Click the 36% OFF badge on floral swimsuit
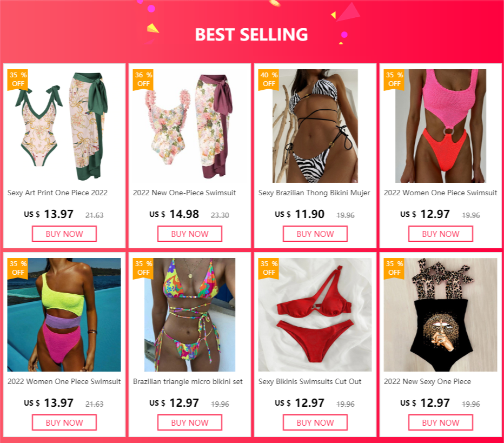Screen dimensions: 504x443 [143, 80]
